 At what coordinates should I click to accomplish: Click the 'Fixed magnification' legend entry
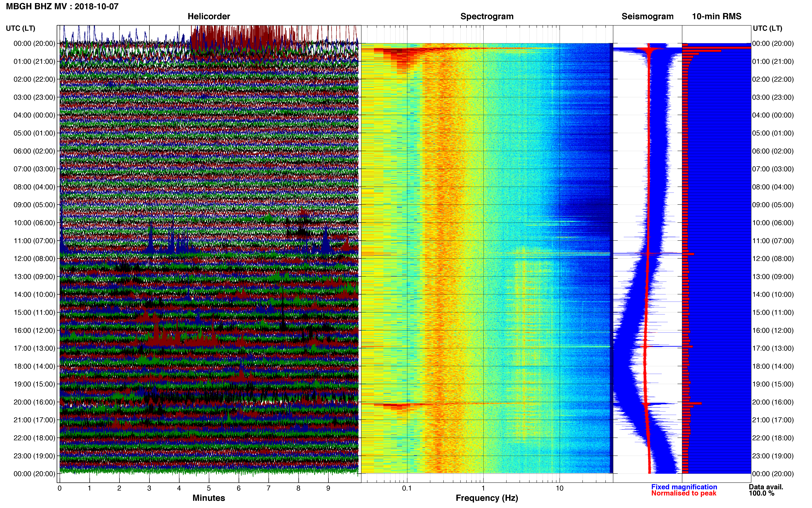click(684, 487)
